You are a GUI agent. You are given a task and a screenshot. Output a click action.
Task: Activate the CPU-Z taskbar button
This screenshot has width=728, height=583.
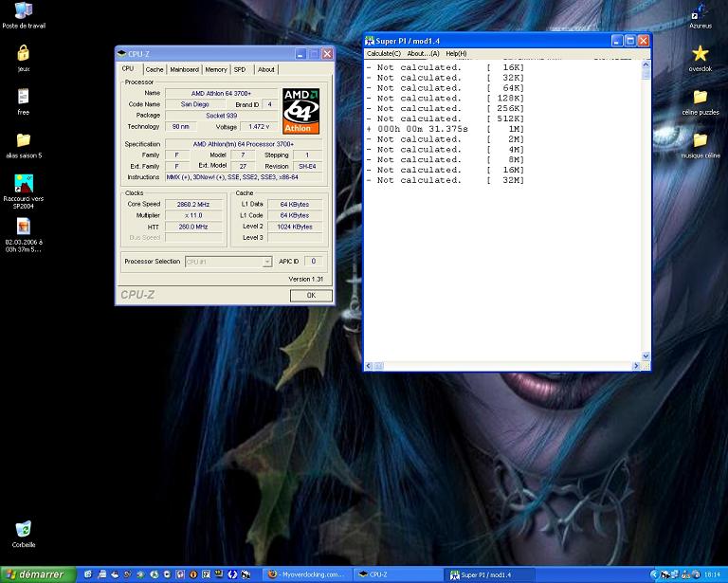click(397, 574)
